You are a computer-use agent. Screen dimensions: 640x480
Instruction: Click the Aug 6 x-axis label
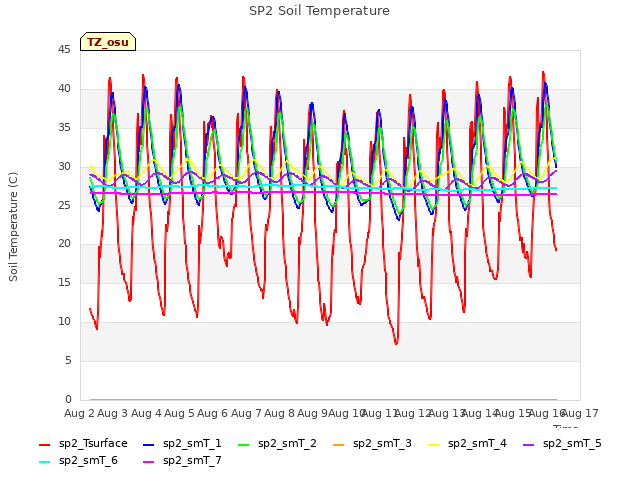pyautogui.click(x=212, y=413)
